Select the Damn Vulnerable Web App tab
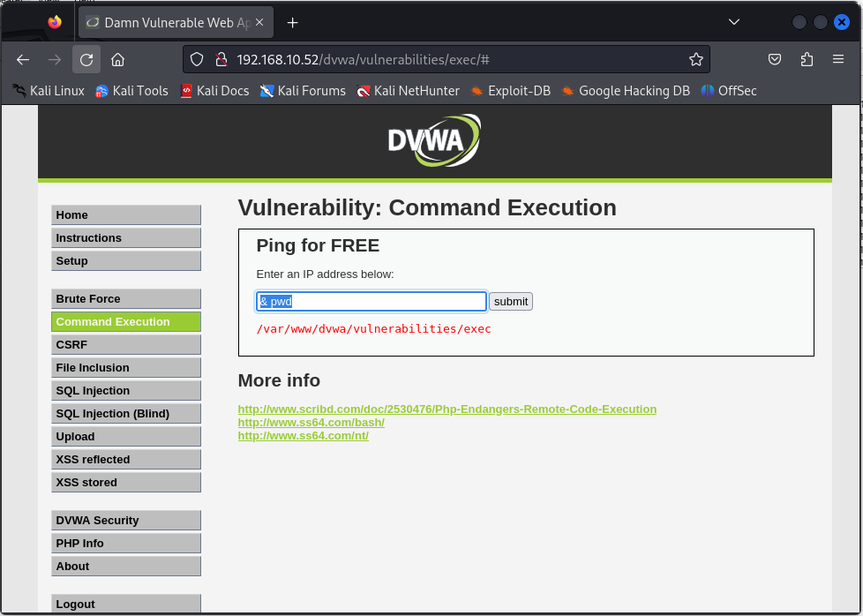The width and height of the screenshot is (863, 616). click(x=176, y=23)
